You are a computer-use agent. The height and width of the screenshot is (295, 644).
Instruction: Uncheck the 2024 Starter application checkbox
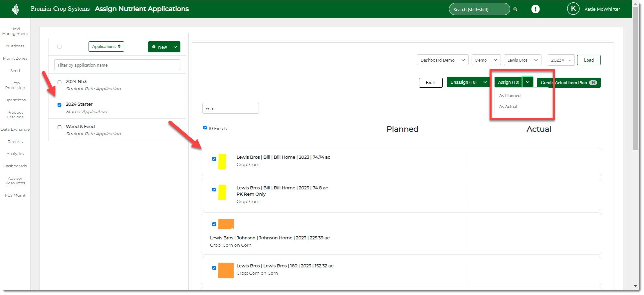click(60, 105)
